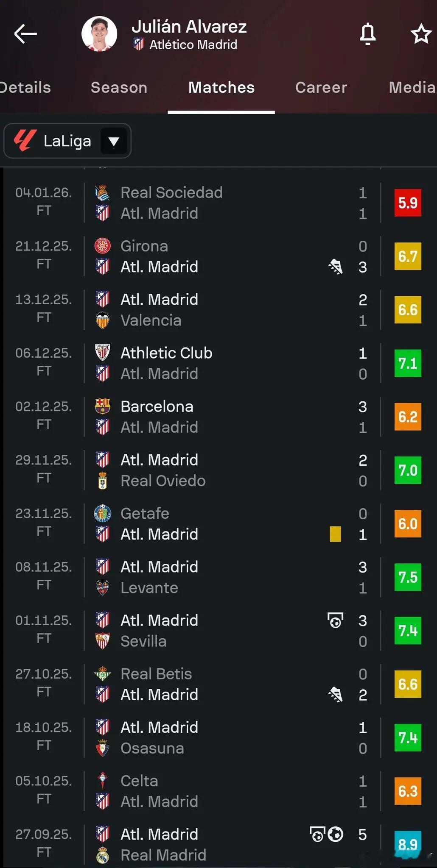Image resolution: width=437 pixels, height=868 pixels.
Task: Switch to the Career tab
Action: tap(321, 87)
